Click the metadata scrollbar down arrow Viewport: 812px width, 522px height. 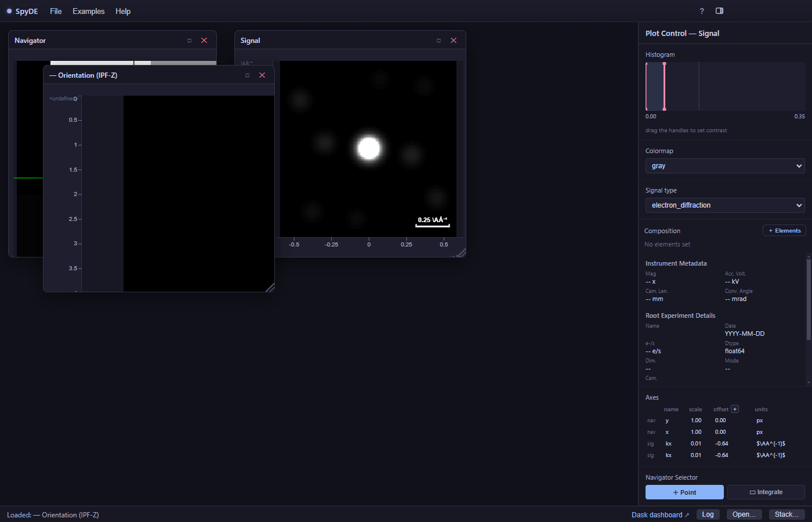tap(809, 382)
